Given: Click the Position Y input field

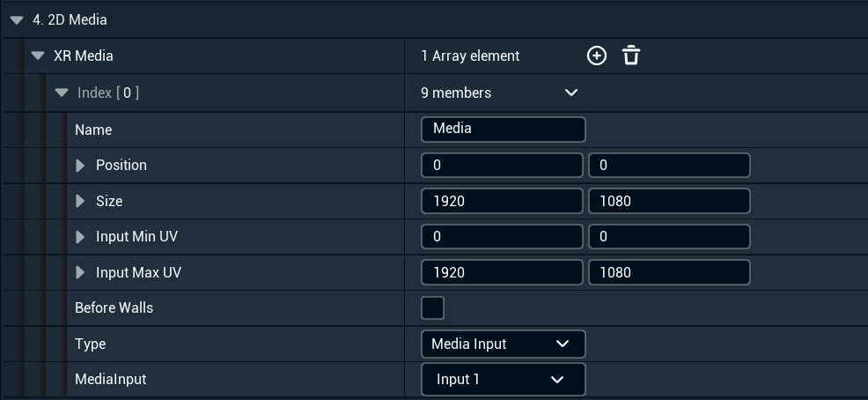Looking at the screenshot, I should click(668, 166).
